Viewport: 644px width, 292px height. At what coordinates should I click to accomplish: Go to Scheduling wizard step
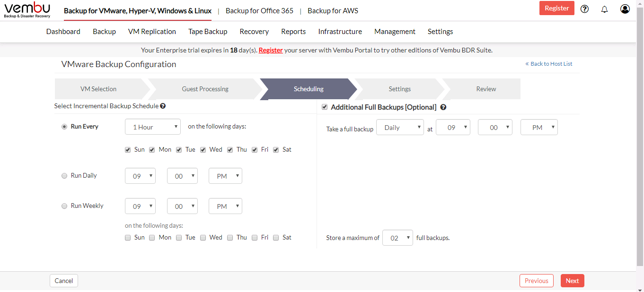(x=309, y=89)
